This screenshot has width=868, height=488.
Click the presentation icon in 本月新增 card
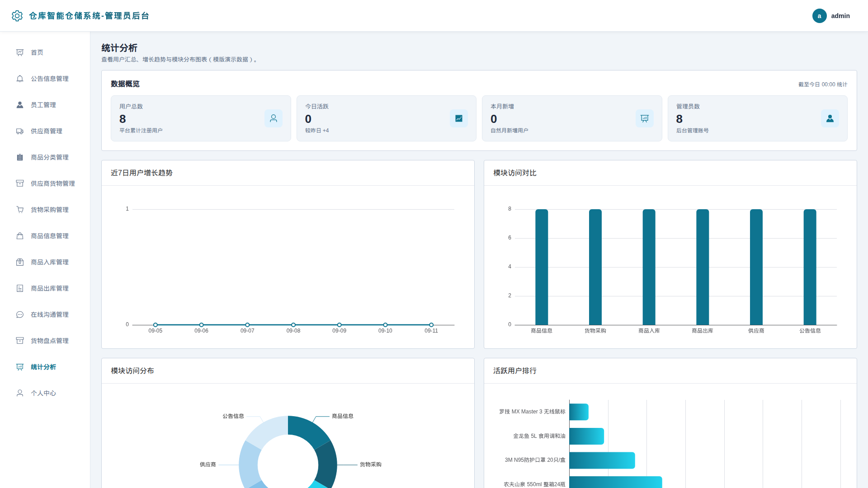(645, 118)
